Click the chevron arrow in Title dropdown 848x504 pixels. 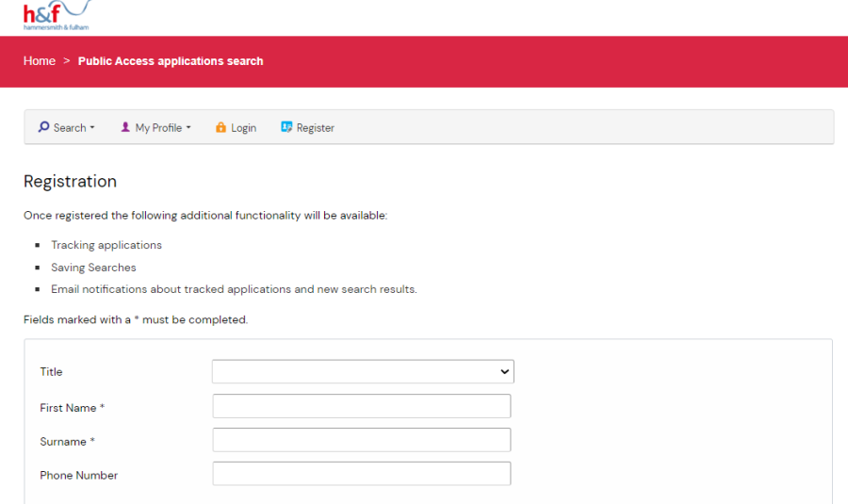(505, 371)
